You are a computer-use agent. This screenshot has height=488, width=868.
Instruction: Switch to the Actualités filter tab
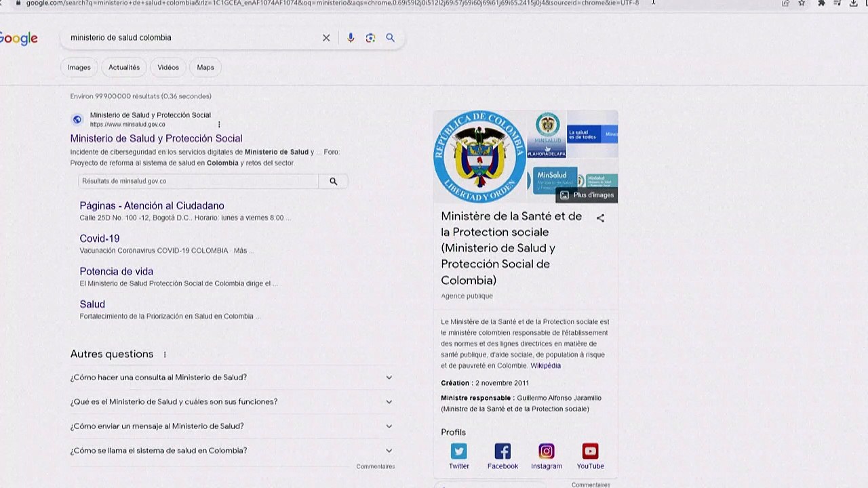tap(124, 68)
